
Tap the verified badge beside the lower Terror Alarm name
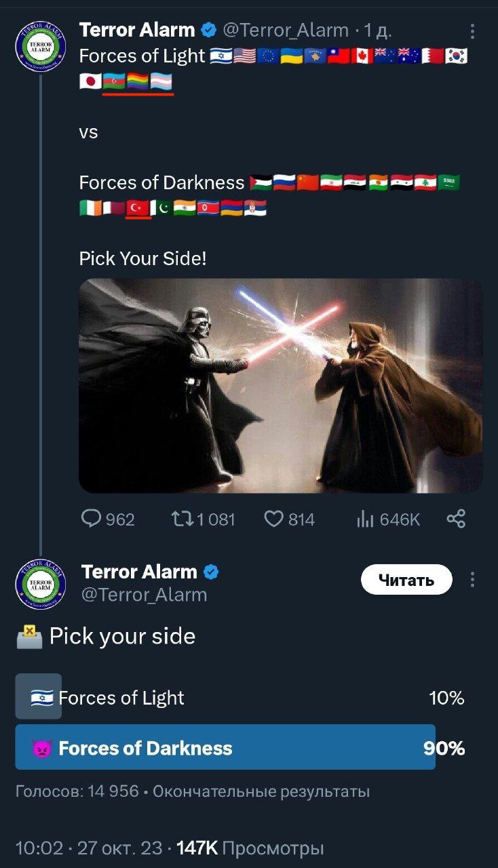[210, 572]
